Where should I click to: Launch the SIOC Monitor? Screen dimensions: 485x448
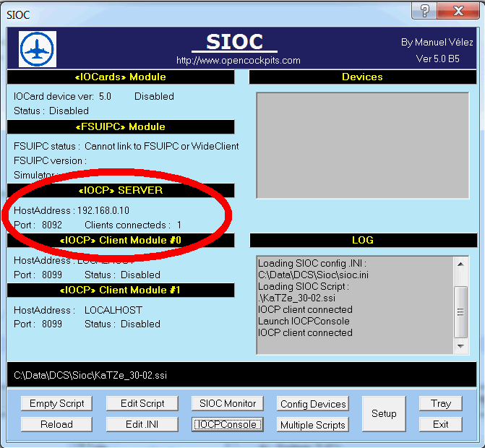click(227, 403)
